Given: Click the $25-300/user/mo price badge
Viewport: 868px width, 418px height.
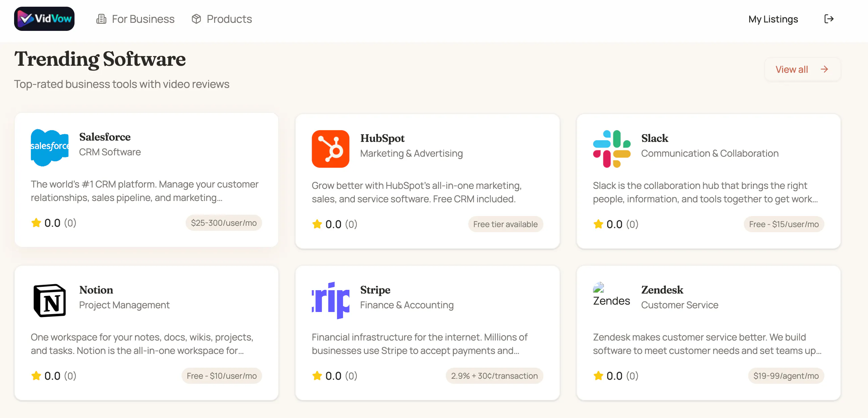Looking at the screenshot, I should point(224,223).
